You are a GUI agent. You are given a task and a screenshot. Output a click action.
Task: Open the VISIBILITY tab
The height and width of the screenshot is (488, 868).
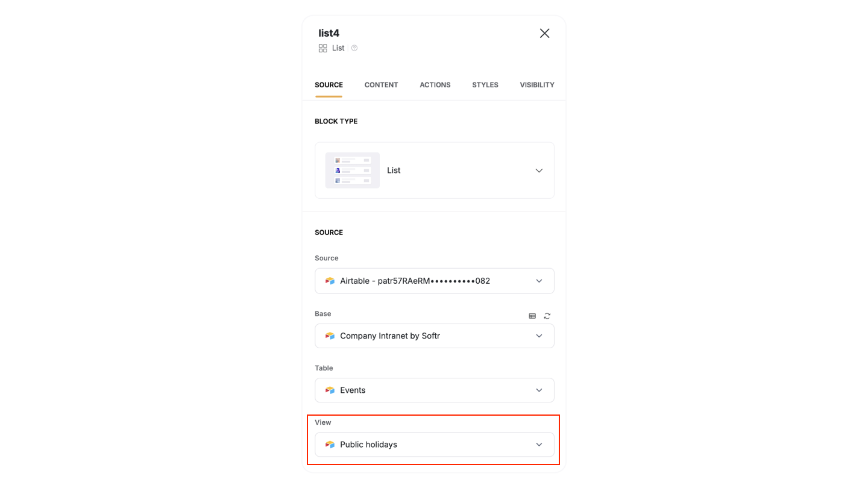536,85
